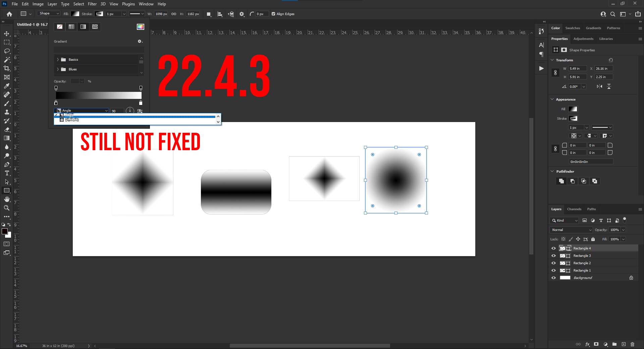
Task: Click the Stroke swatch in Properties
Action: [574, 118]
